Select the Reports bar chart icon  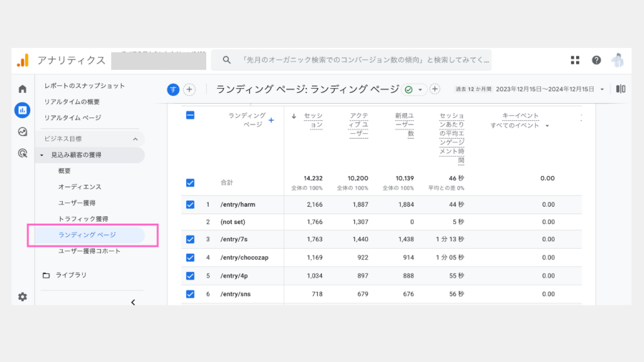pos(23,111)
